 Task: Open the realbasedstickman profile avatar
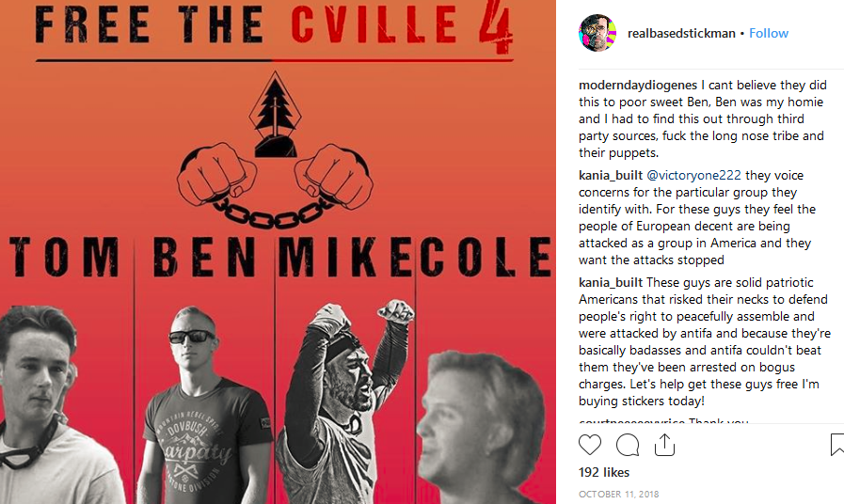[597, 33]
